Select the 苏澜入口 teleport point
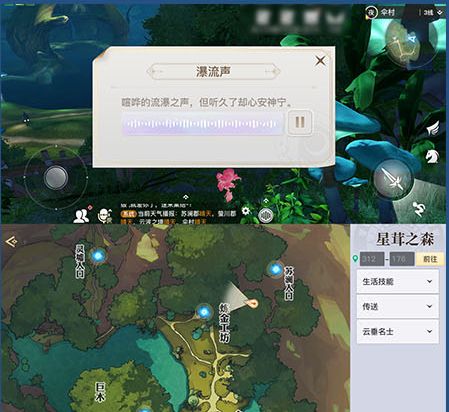The image size is (449, 412). tap(276, 269)
